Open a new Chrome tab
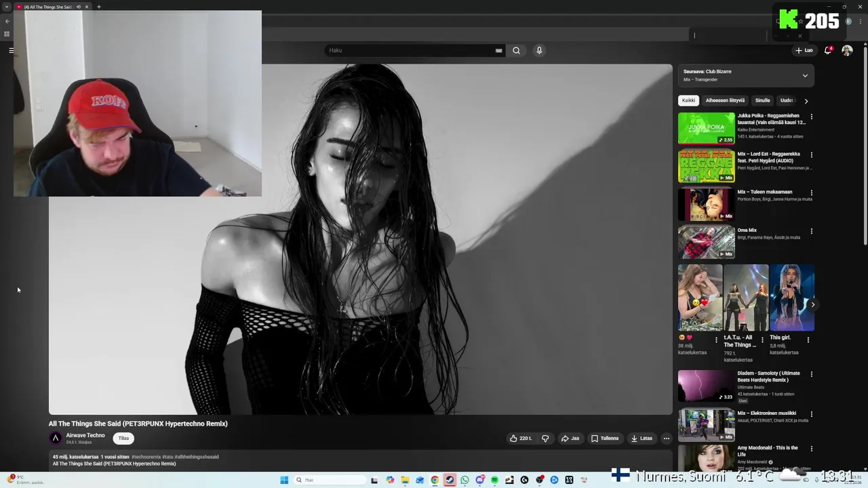868x488 pixels. click(x=99, y=7)
